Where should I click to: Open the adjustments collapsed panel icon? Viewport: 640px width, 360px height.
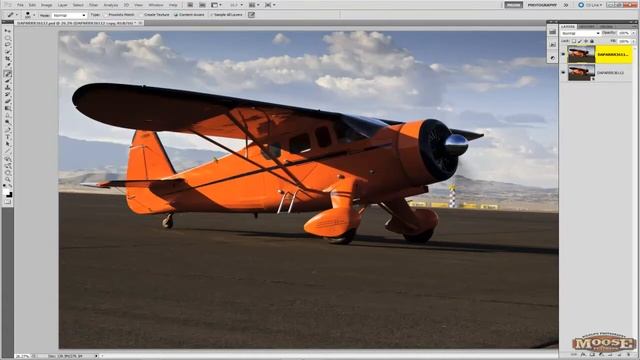tap(552, 58)
